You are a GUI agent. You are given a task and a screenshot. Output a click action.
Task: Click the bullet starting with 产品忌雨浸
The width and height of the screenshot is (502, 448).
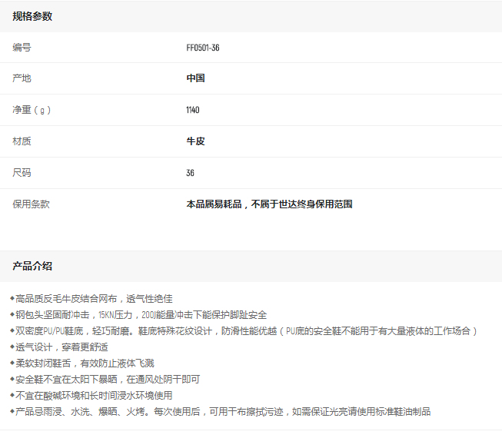221,411
